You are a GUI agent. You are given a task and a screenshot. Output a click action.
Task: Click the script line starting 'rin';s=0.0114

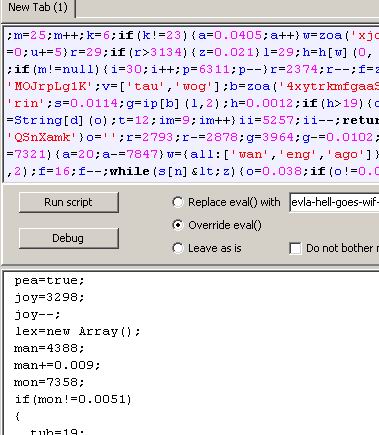[x=193, y=103]
